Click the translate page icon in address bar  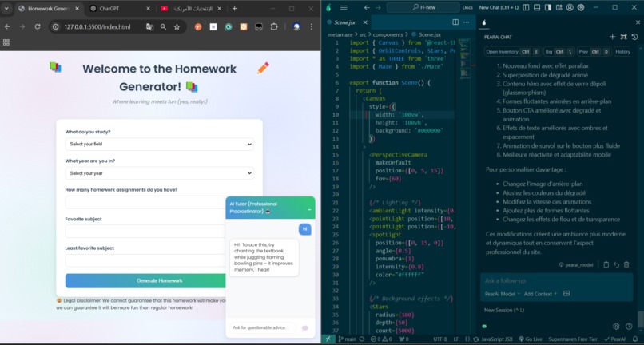pos(149,26)
